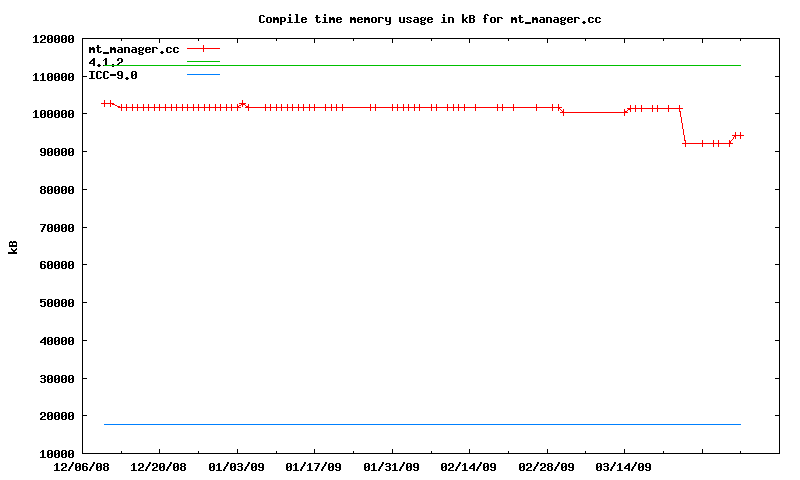Viewport: 800px width, 480px height.
Task: Click the gray line sample beside 4.1.2
Action: [x=203, y=62]
